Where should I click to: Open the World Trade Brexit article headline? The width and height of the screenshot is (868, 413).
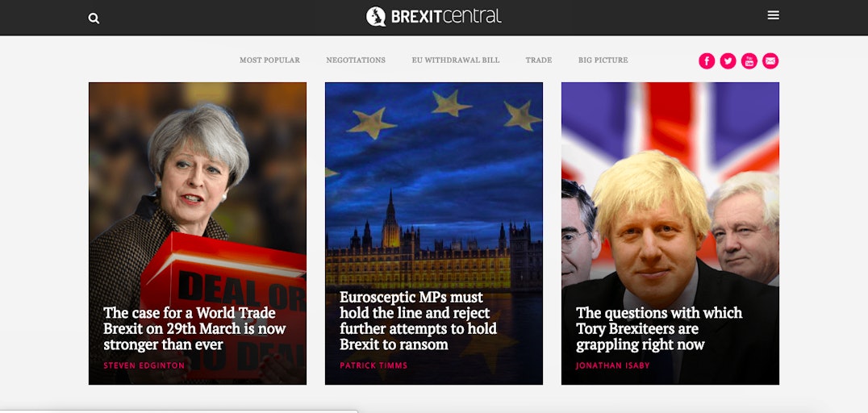point(194,329)
